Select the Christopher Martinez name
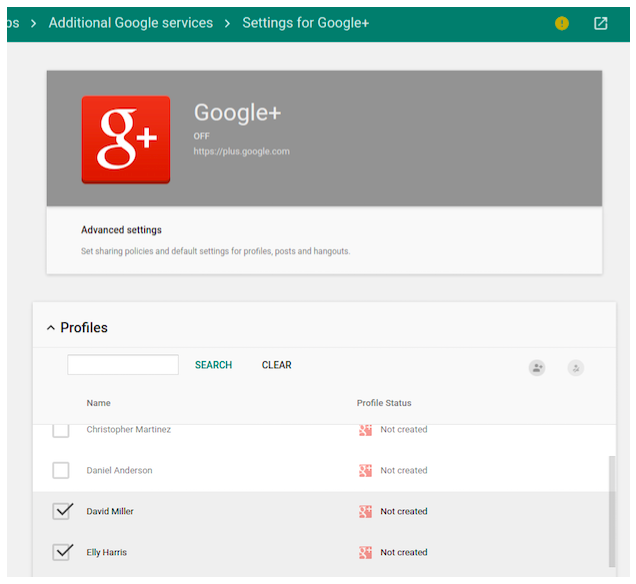Screen dimensions: 636x584 129,429
